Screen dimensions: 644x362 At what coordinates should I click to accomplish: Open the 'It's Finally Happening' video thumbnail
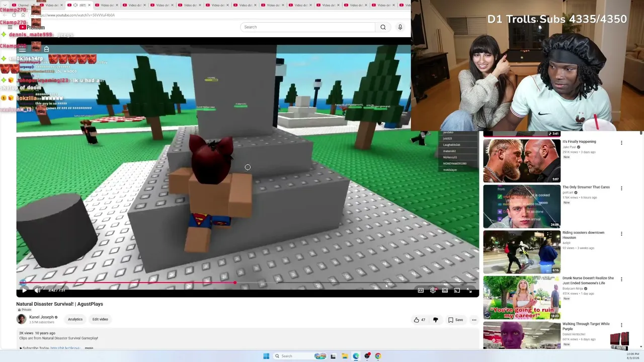pos(522,161)
